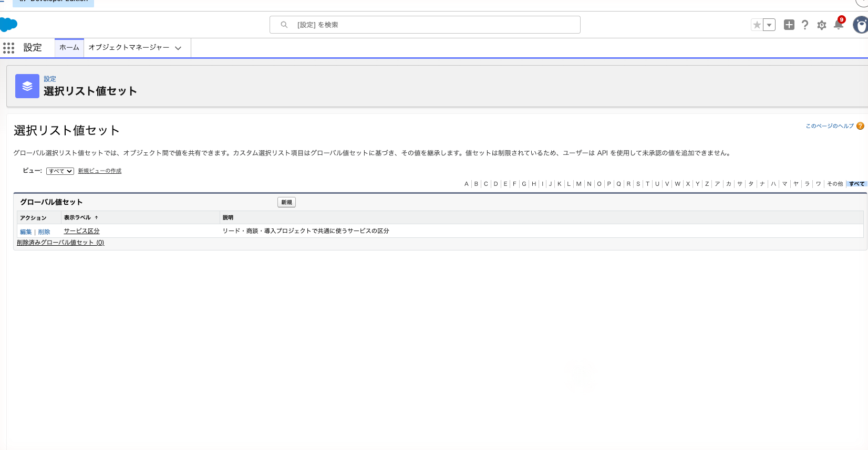The width and height of the screenshot is (868, 450).
Task: Open the サービス区分 value set
Action: (81, 231)
